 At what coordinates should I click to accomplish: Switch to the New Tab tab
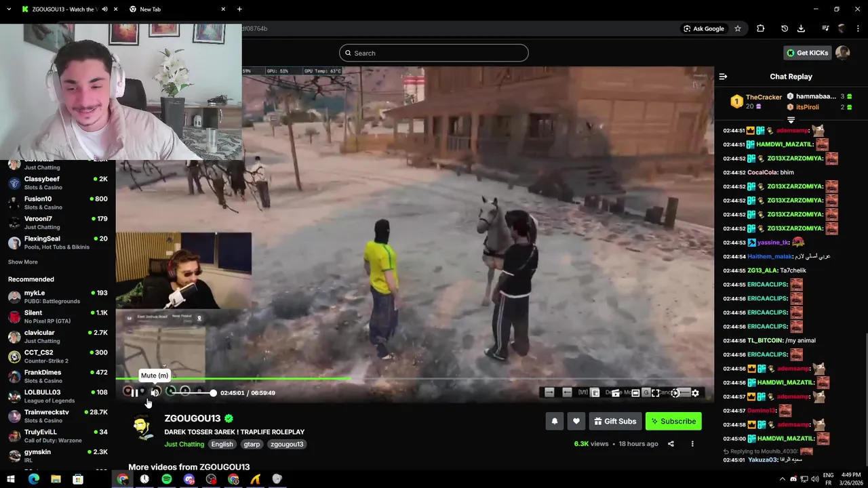coord(178,9)
